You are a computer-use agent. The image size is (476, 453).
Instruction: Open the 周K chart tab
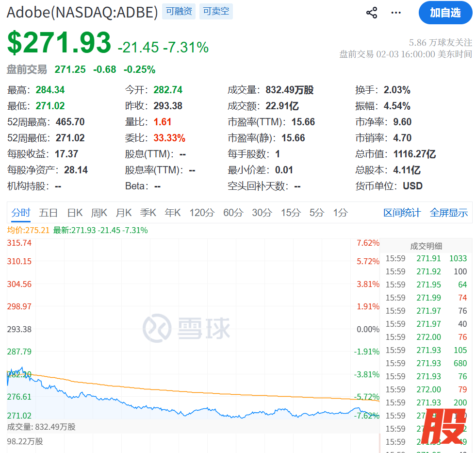[x=99, y=213]
